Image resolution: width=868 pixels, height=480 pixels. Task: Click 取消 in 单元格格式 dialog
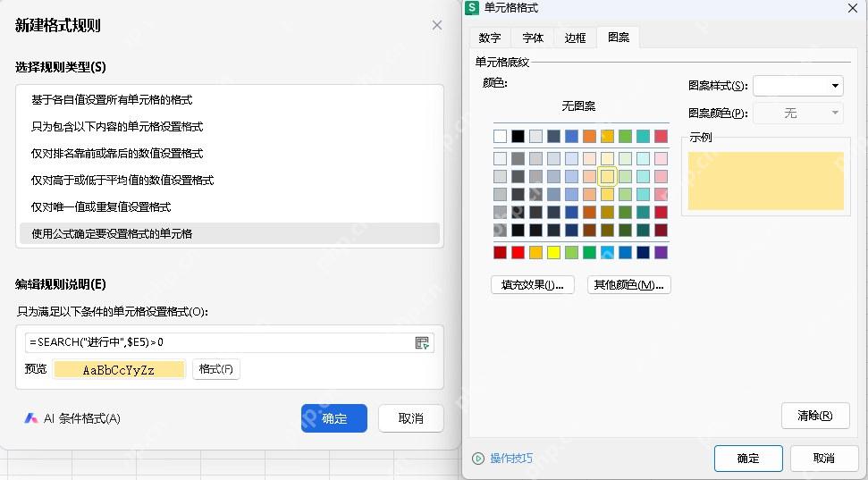(x=824, y=459)
